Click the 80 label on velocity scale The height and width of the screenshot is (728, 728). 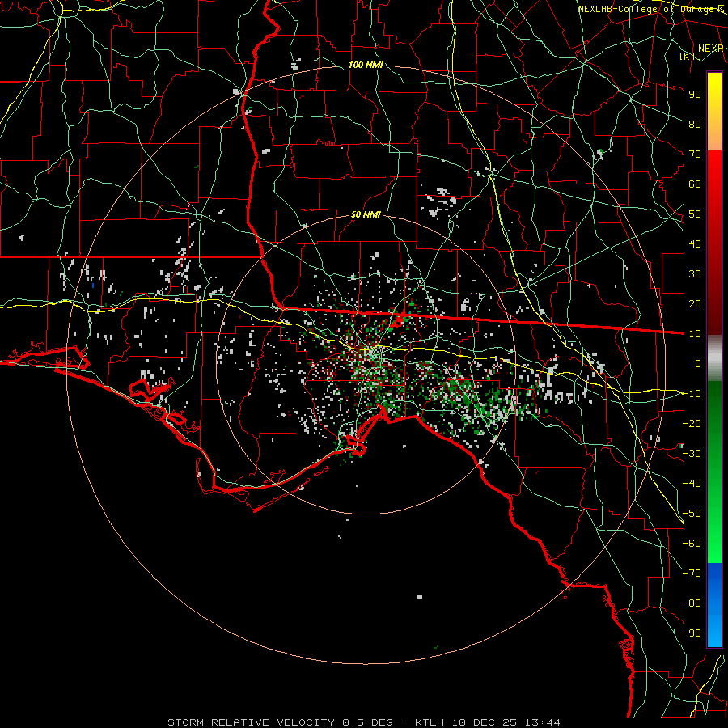coord(695,124)
